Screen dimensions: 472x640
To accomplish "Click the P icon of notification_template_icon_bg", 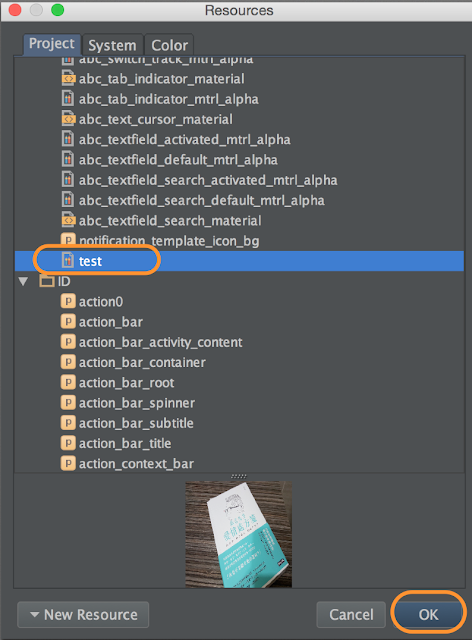I will pyautogui.click(x=68, y=240).
